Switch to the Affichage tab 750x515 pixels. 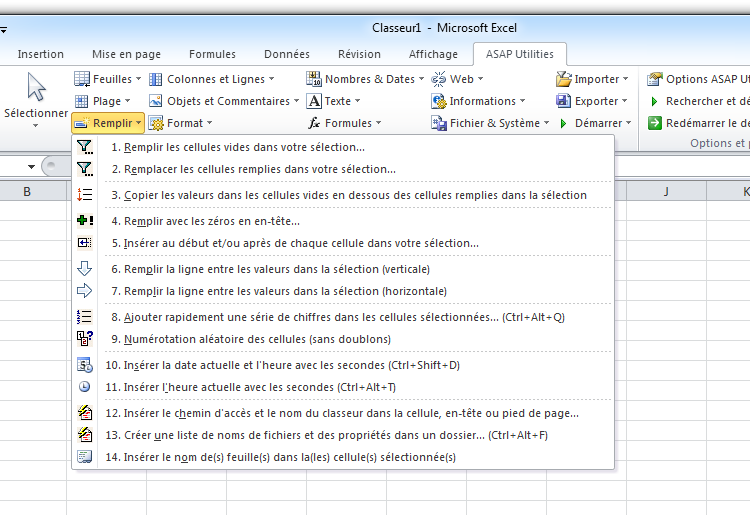(433, 54)
